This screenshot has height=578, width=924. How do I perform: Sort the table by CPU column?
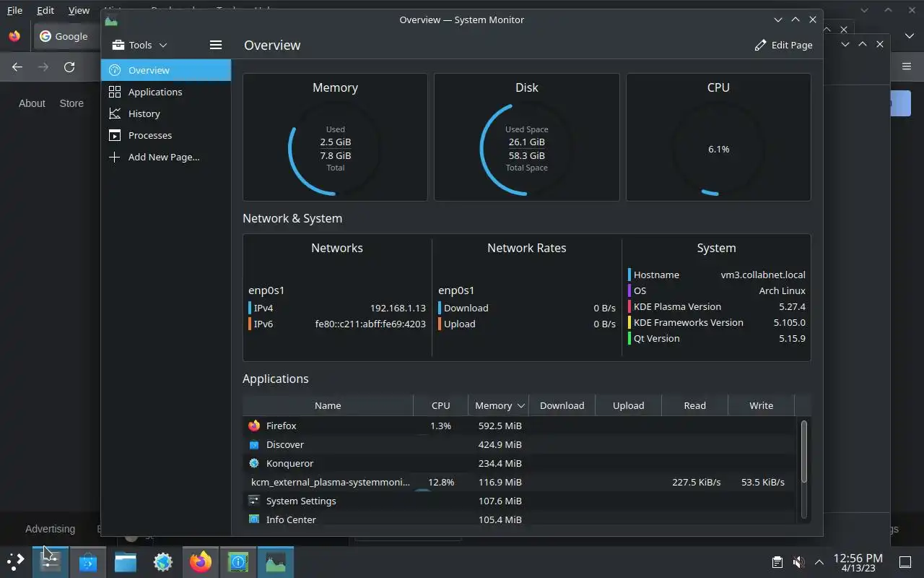tap(440, 405)
